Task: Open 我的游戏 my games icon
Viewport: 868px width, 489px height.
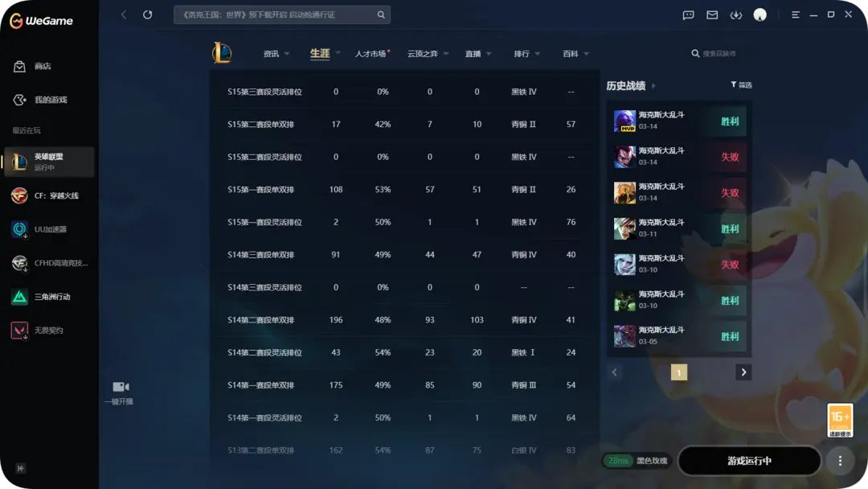Action: (x=19, y=100)
